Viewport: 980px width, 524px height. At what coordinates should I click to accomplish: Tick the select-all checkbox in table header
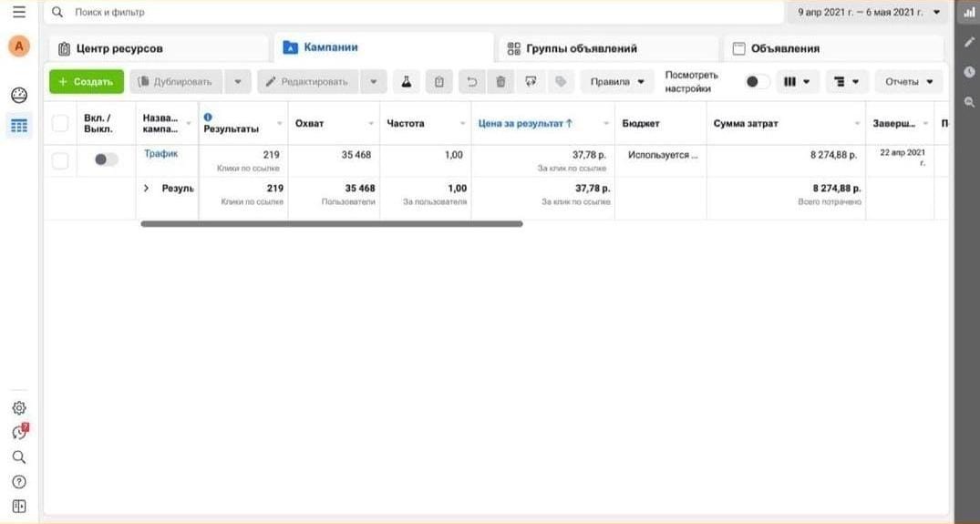tap(60, 123)
